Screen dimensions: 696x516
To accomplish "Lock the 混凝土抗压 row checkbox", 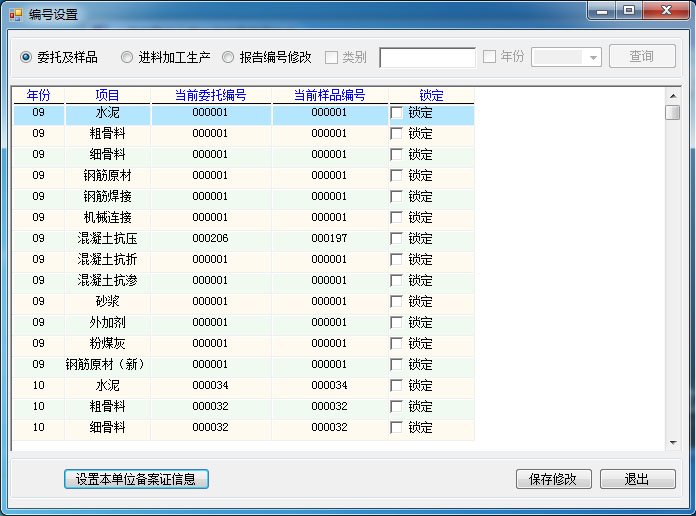I will (397, 239).
